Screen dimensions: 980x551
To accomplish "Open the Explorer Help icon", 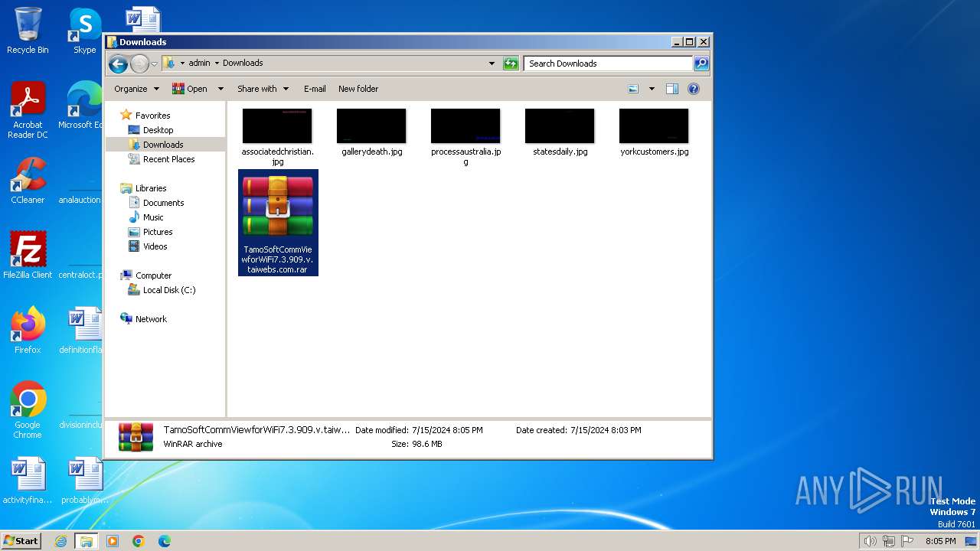I will pyautogui.click(x=694, y=89).
